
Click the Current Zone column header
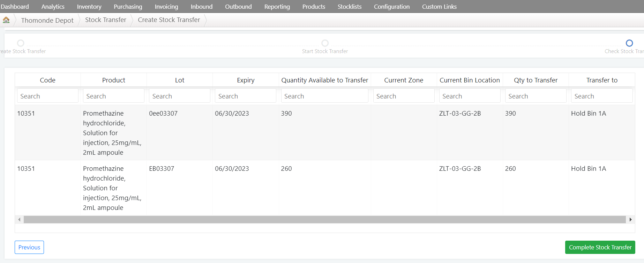[404, 80]
